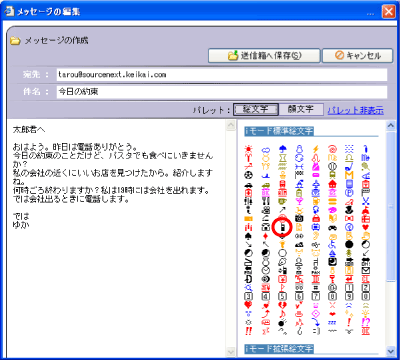This screenshot has height=360, width=400.
Task: Insert the envelope mail emoji
Action: pyautogui.click(x=366, y=271)
